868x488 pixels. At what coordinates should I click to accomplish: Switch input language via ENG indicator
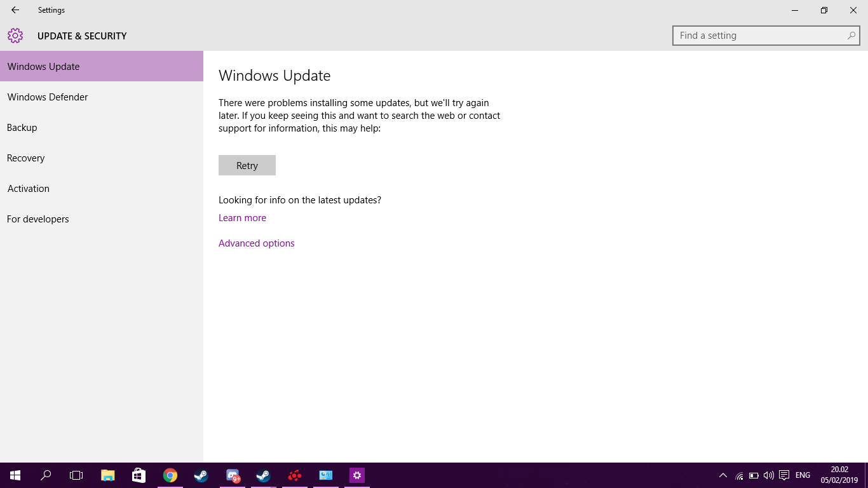[803, 475]
